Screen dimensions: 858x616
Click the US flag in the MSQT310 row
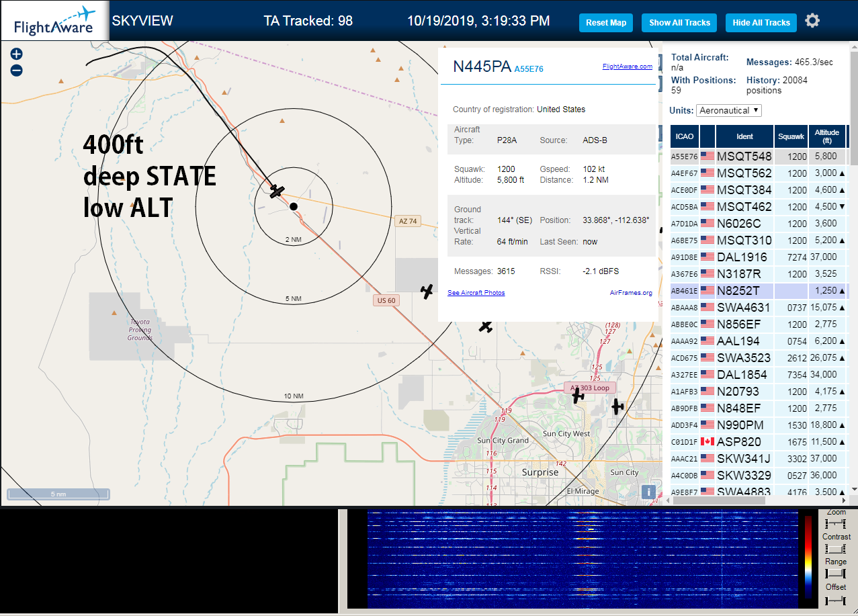click(707, 240)
